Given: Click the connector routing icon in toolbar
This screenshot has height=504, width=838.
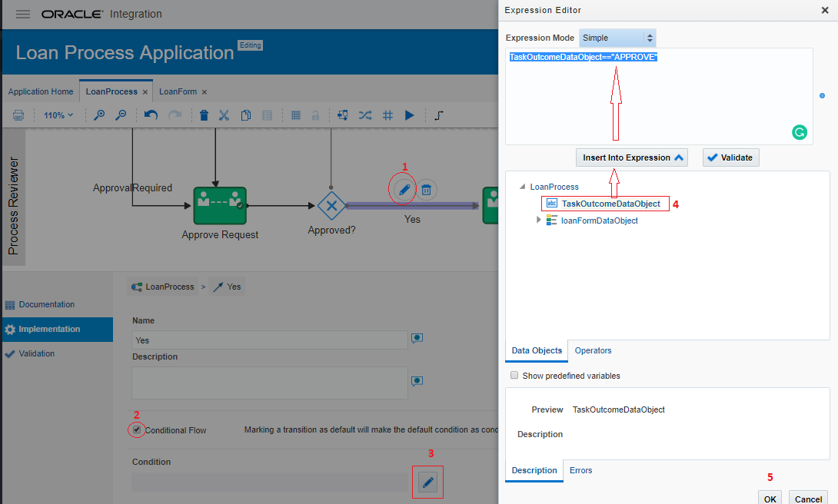Looking at the screenshot, I should click(x=439, y=115).
